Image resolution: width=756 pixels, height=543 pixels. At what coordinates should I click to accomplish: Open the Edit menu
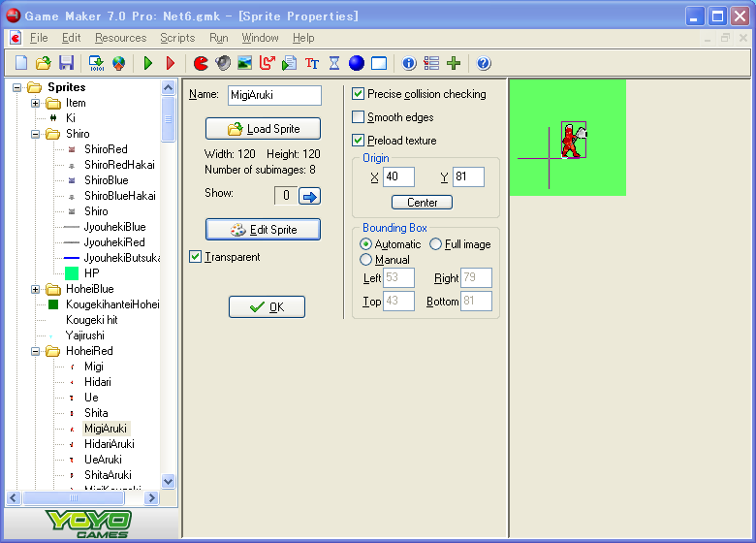click(x=71, y=38)
